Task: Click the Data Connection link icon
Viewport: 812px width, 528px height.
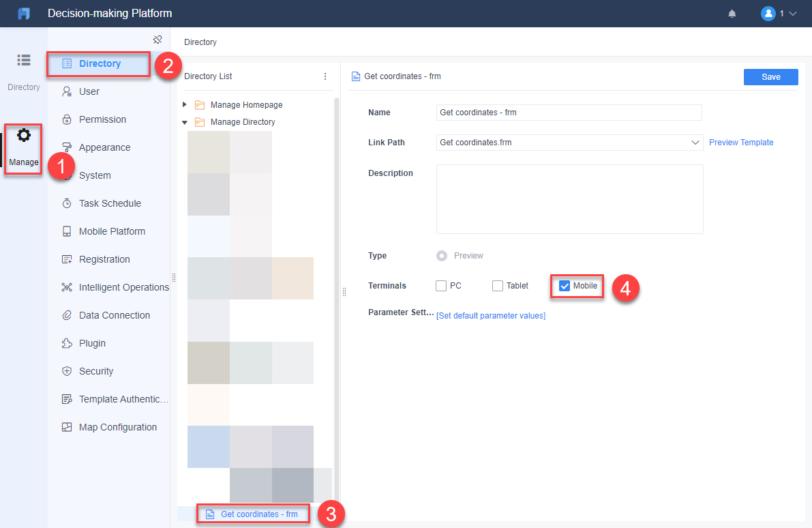Action: coord(67,316)
